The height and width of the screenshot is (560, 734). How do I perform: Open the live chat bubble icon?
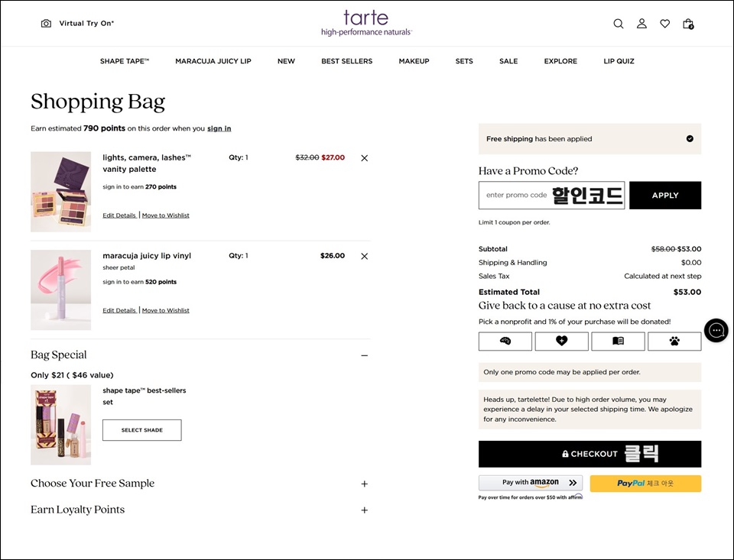pos(716,330)
